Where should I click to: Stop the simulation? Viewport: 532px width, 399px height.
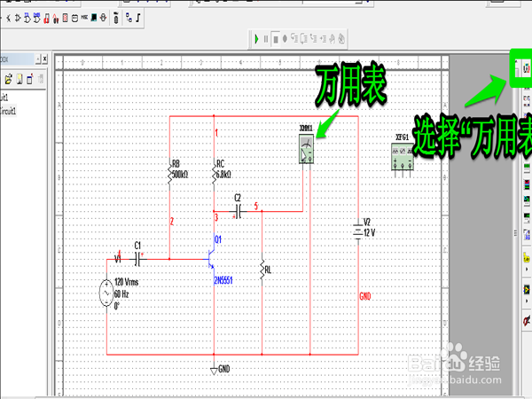tap(276, 39)
